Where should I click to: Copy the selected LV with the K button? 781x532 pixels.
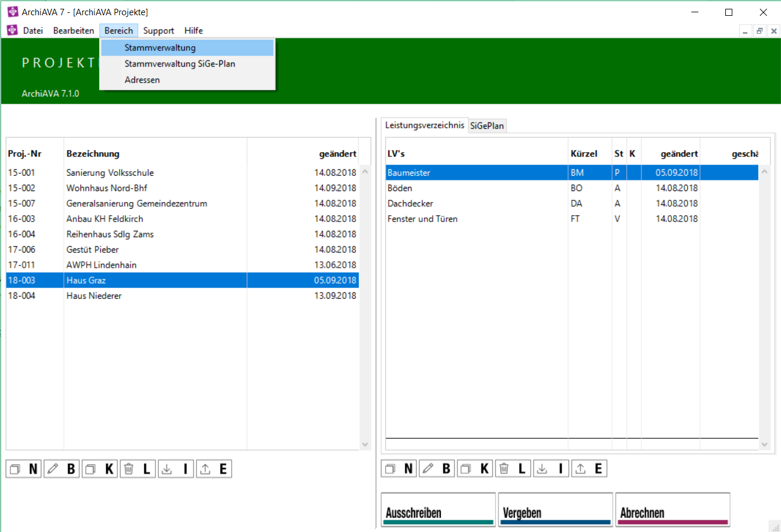click(x=475, y=469)
